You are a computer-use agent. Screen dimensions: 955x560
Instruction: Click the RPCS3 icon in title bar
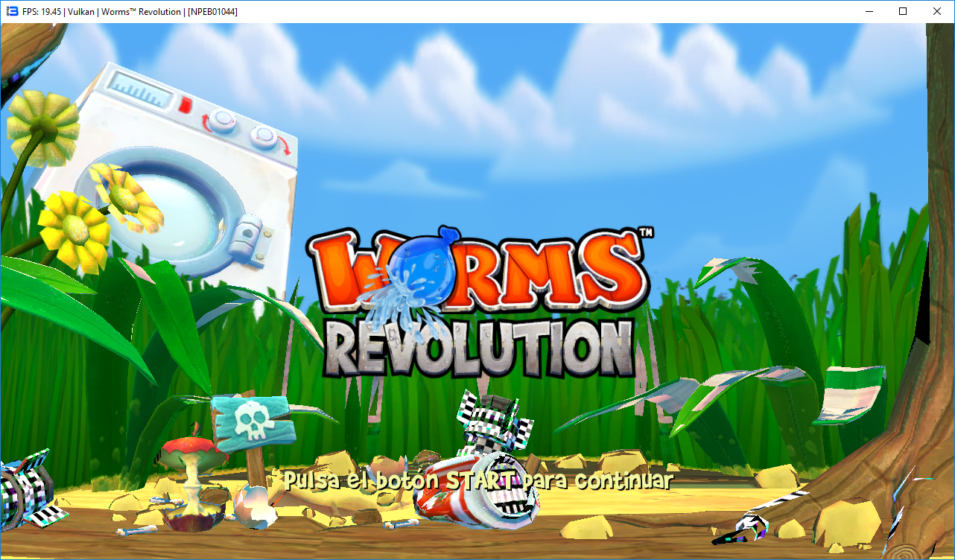(12, 11)
